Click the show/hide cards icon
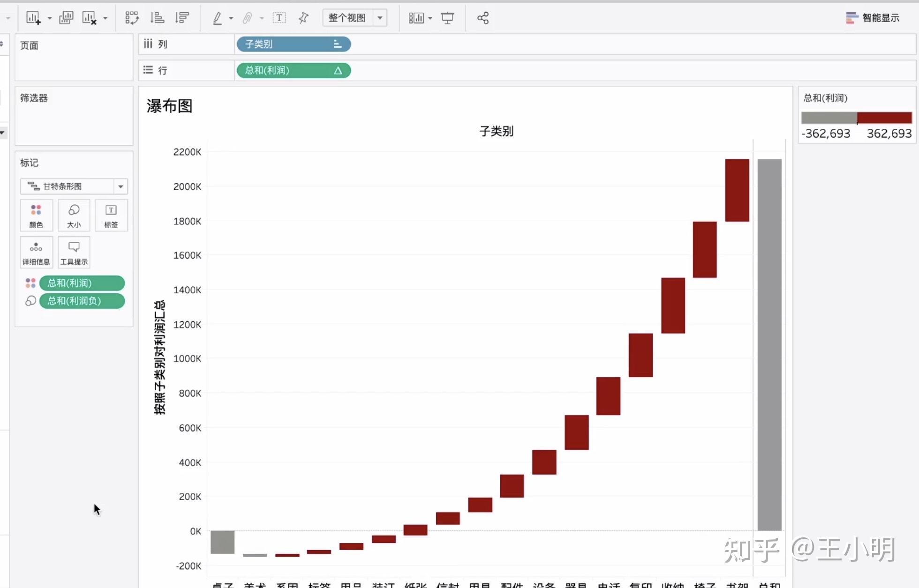This screenshot has width=919, height=588. pos(416,18)
